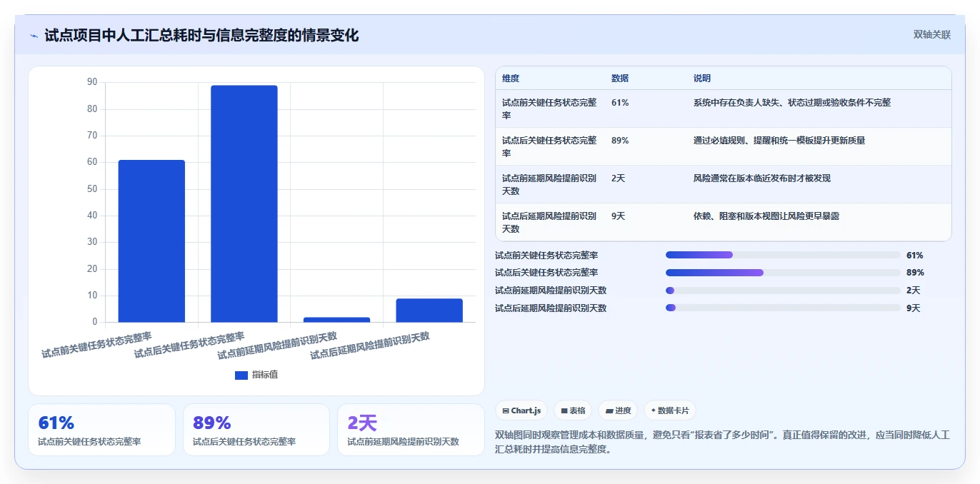Click the 61% progress bar
This screenshot has width=980, height=484.
[783, 255]
